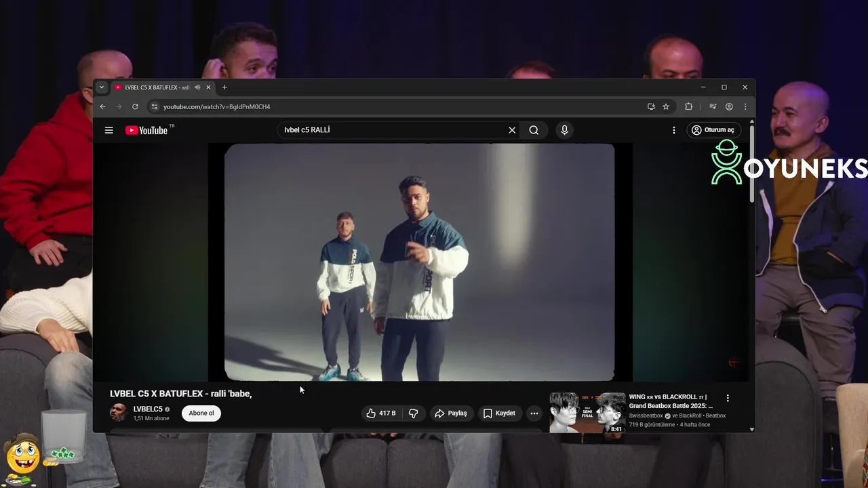868x488 pixels.
Task: Dislike the video
Action: point(414,413)
